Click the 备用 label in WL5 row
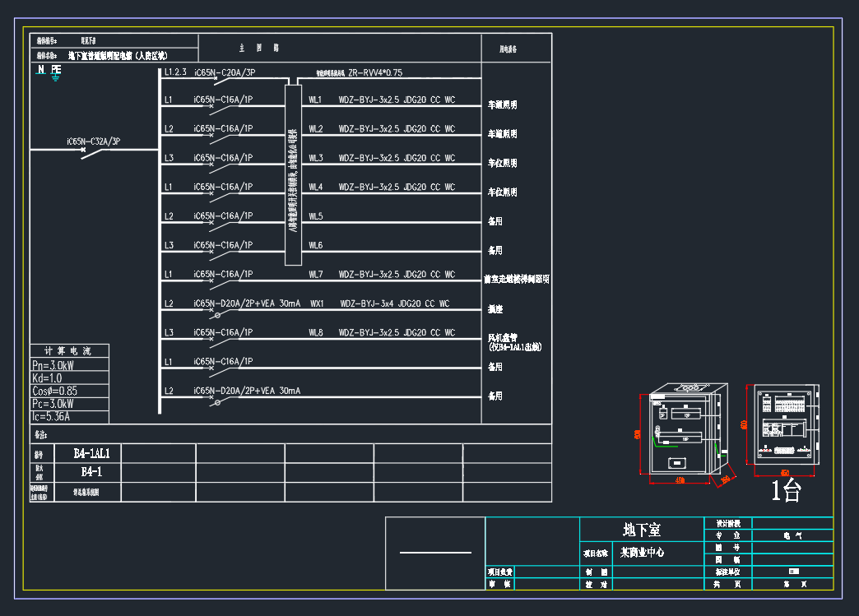Image resolution: width=859 pixels, height=616 pixels. (x=495, y=221)
